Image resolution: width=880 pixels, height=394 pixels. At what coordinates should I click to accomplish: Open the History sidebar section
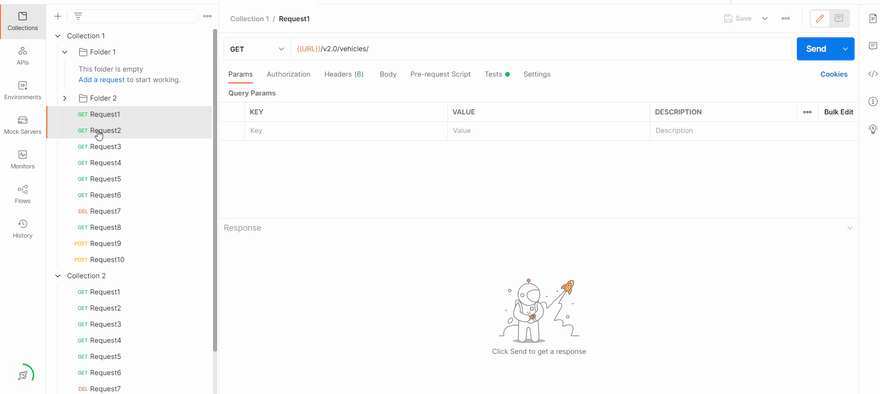[22, 229]
